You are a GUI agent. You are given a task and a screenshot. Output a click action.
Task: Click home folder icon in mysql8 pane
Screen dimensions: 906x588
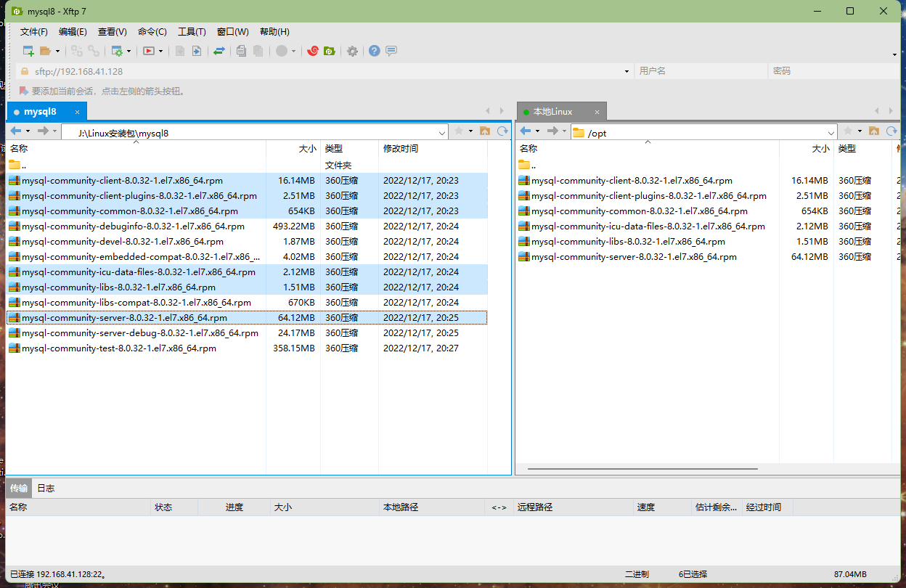click(484, 131)
